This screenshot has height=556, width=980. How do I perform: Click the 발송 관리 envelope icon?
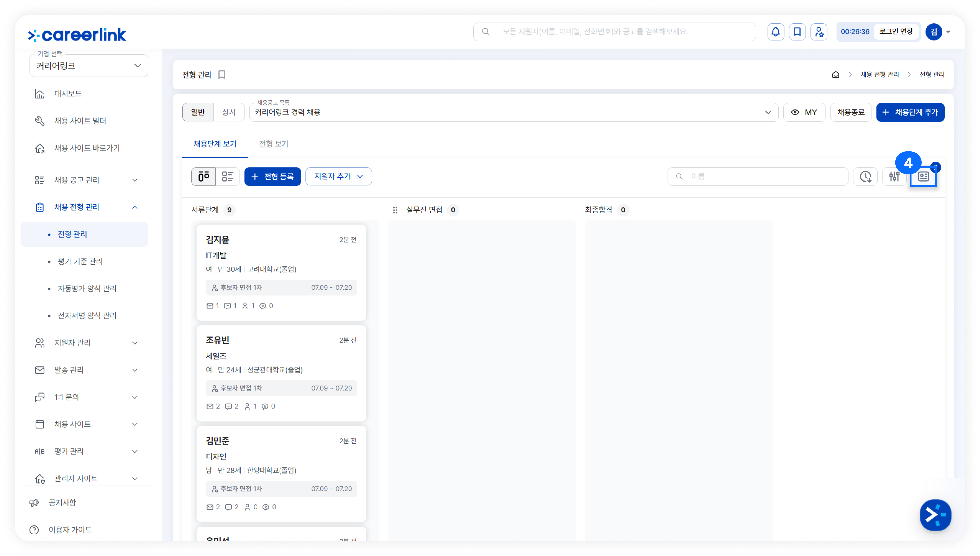pyautogui.click(x=40, y=370)
